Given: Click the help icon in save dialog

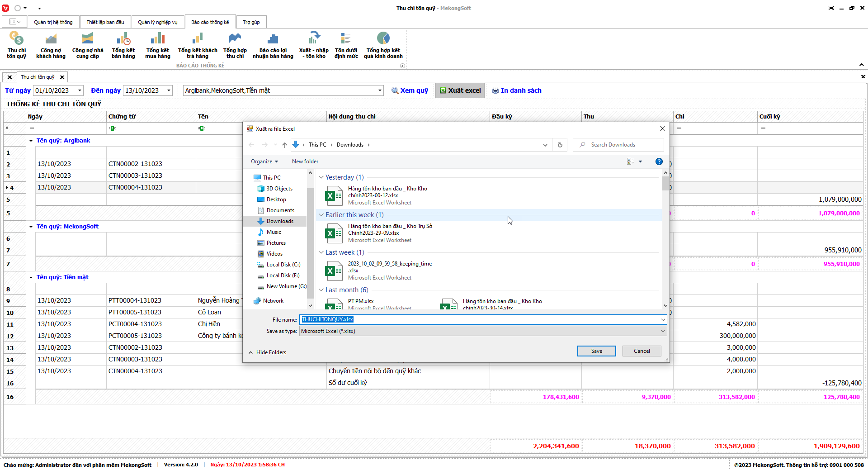Looking at the screenshot, I should pyautogui.click(x=659, y=161).
